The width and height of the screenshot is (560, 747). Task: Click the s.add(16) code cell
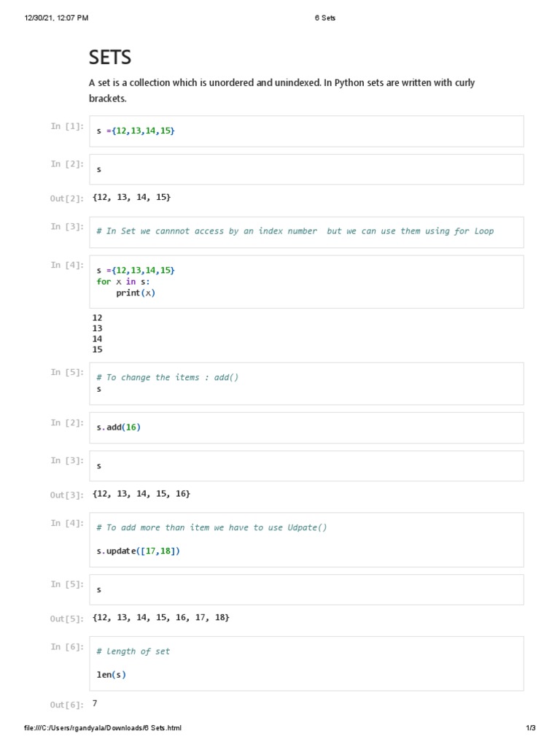tap(306, 427)
